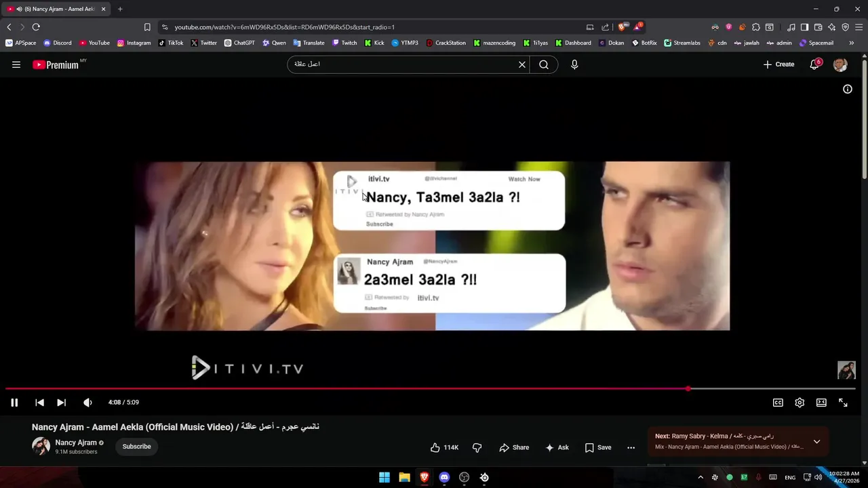Open the Create button
This screenshot has height=488, width=868.
pyautogui.click(x=778, y=64)
